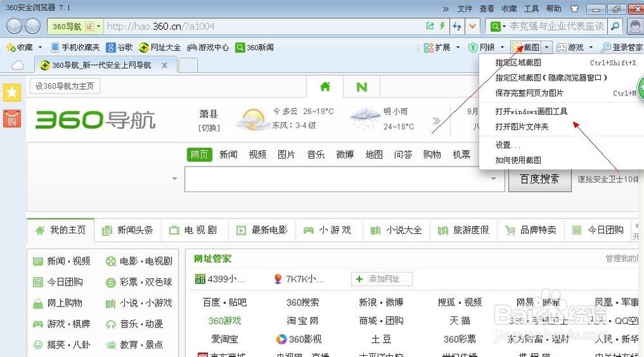Click the address bar URL field
Image resolution: width=644 pixels, height=357 pixels.
pyautogui.click(x=263, y=26)
